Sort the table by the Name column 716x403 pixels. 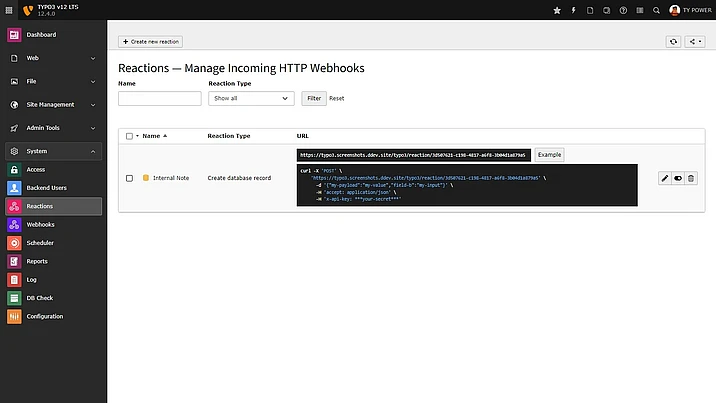pos(151,135)
